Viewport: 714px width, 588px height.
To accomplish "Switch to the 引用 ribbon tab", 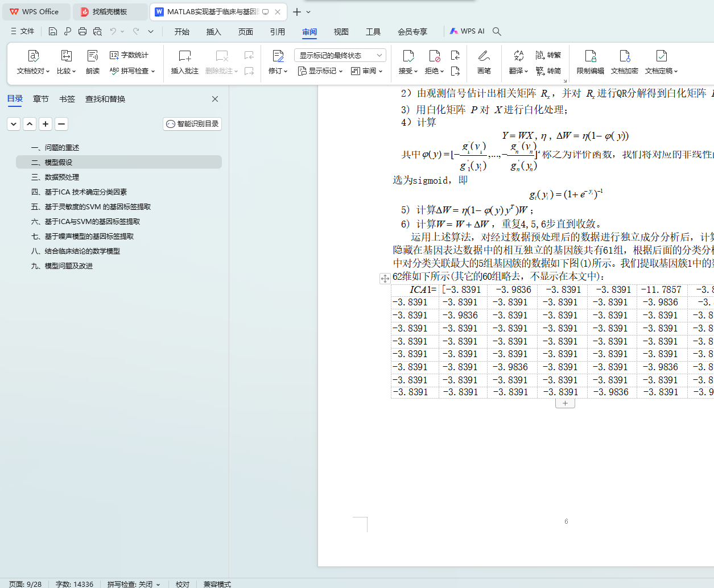I will tap(278, 32).
